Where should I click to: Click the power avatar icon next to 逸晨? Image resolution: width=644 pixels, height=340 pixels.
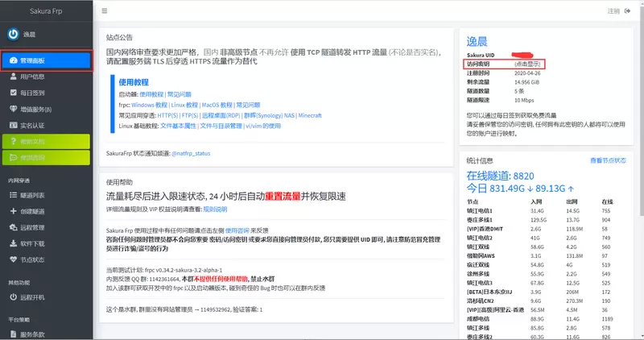pyautogui.click(x=13, y=34)
